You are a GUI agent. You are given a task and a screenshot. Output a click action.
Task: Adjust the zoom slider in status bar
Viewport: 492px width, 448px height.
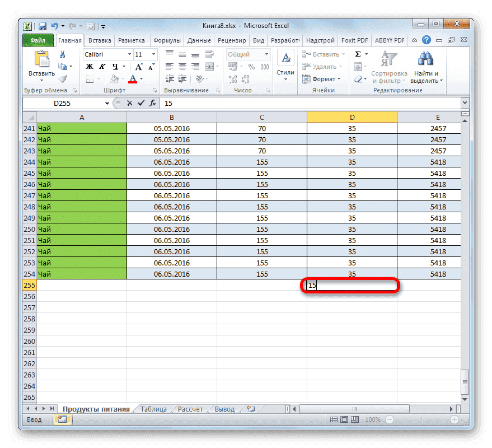(x=423, y=419)
